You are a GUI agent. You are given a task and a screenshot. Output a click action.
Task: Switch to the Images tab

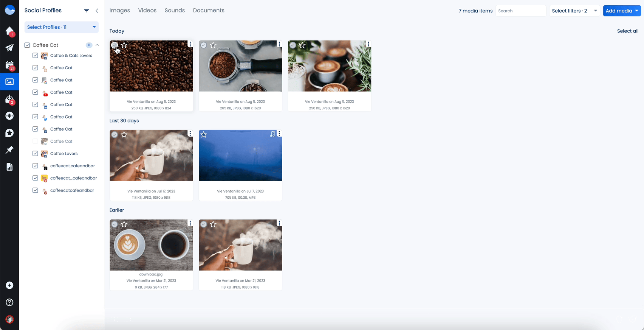(120, 10)
